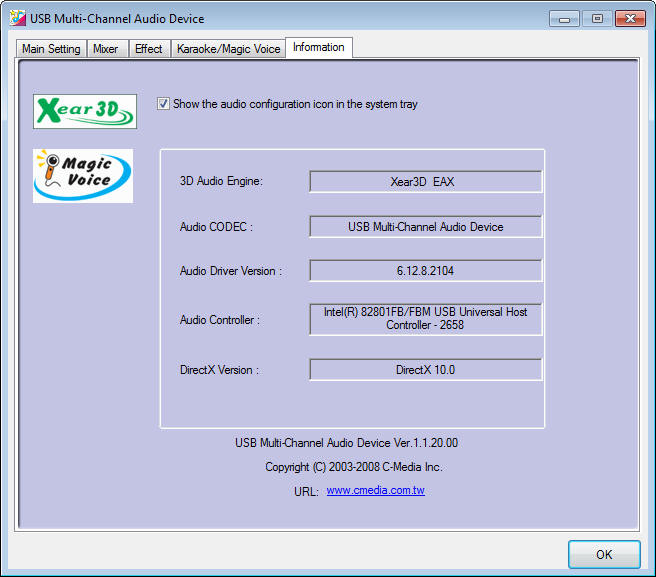Close the Audio Device window
The height and width of the screenshot is (577, 656).
coord(630,19)
